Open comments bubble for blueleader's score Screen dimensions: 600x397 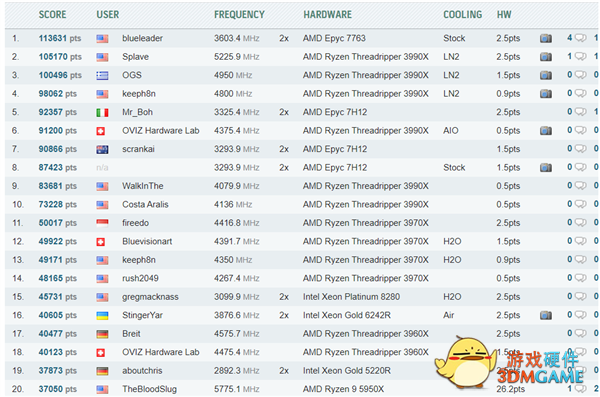[580, 38]
